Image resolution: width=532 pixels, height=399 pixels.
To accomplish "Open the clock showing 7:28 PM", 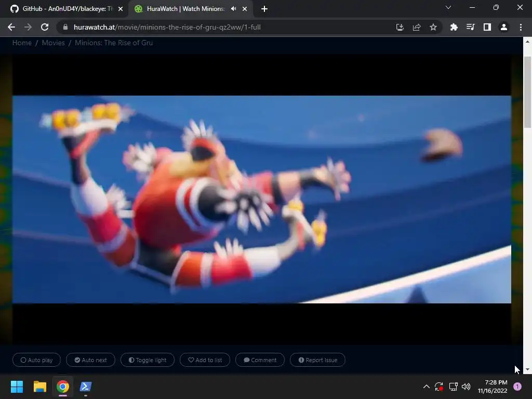I will (x=493, y=387).
